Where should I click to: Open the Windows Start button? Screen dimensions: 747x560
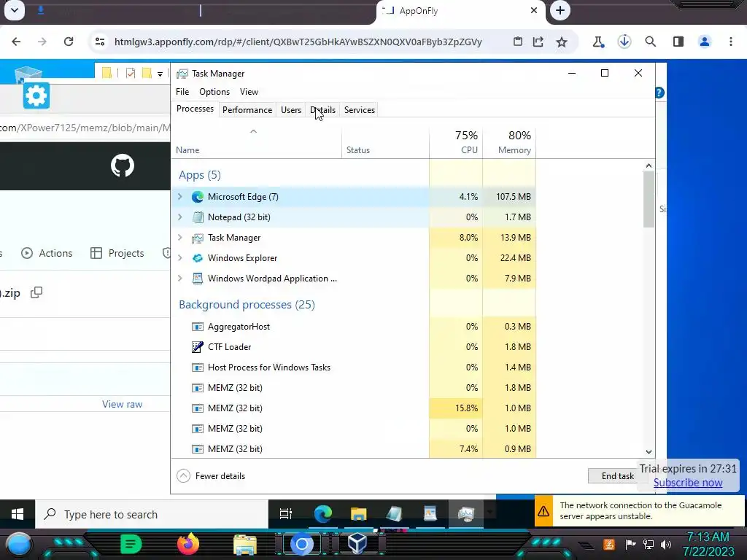click(18, 514)
